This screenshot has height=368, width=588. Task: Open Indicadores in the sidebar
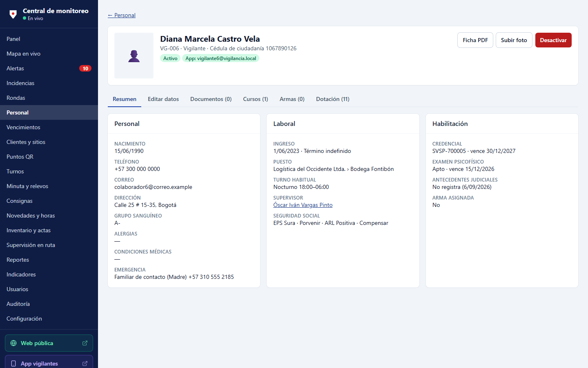[49, 274]
